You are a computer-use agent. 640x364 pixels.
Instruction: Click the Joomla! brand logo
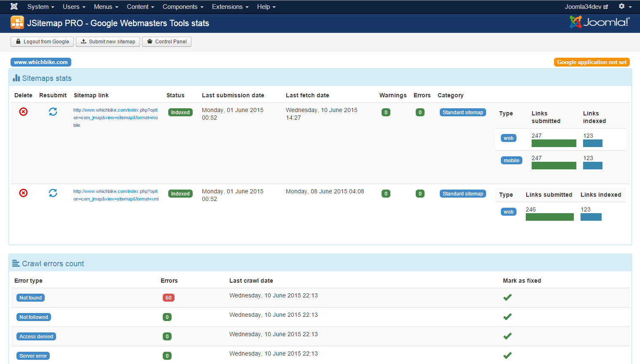coord(600,22)
